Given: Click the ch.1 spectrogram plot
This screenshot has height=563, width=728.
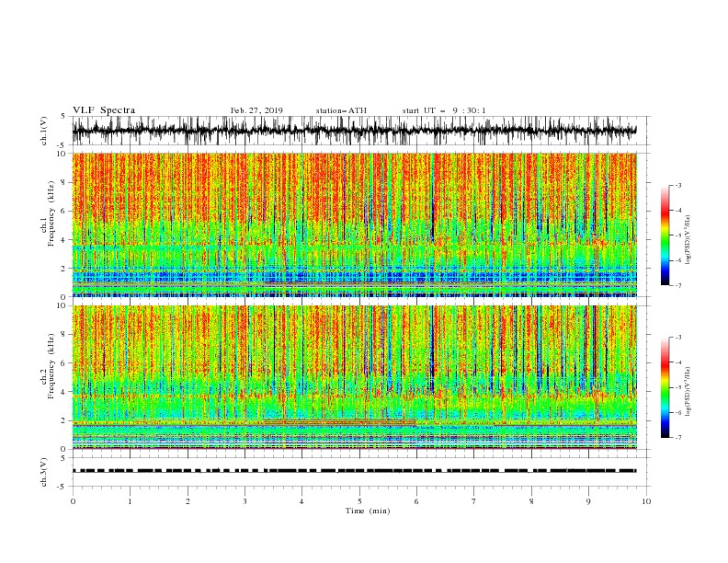Looking at the screenshot, I should point(355,224).
